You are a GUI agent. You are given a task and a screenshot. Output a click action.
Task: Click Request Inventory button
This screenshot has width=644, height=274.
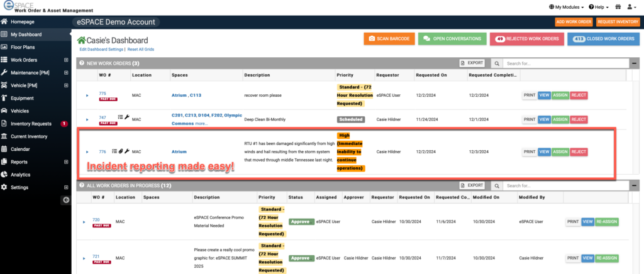(618, 22)
